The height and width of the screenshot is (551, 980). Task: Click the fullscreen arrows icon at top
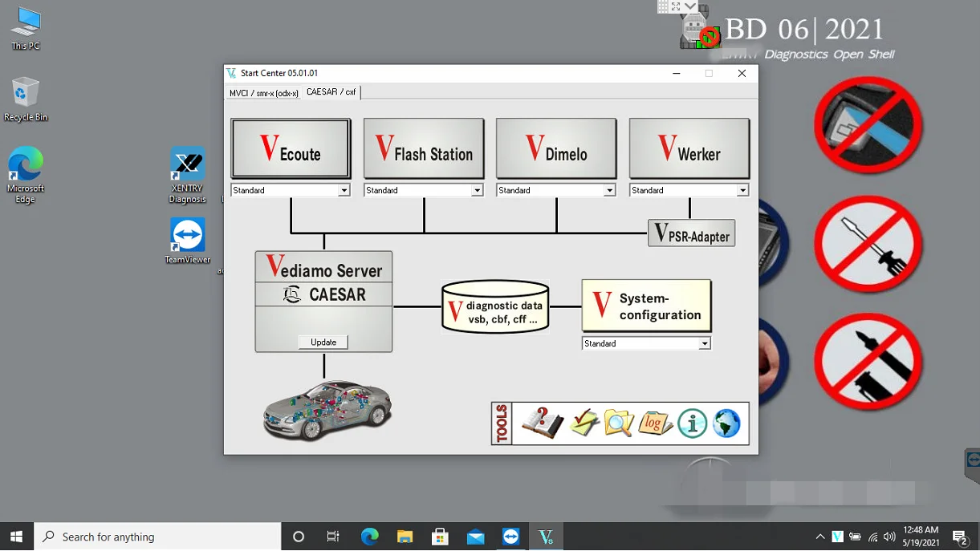pyautogui.click(x=676, y=6)
